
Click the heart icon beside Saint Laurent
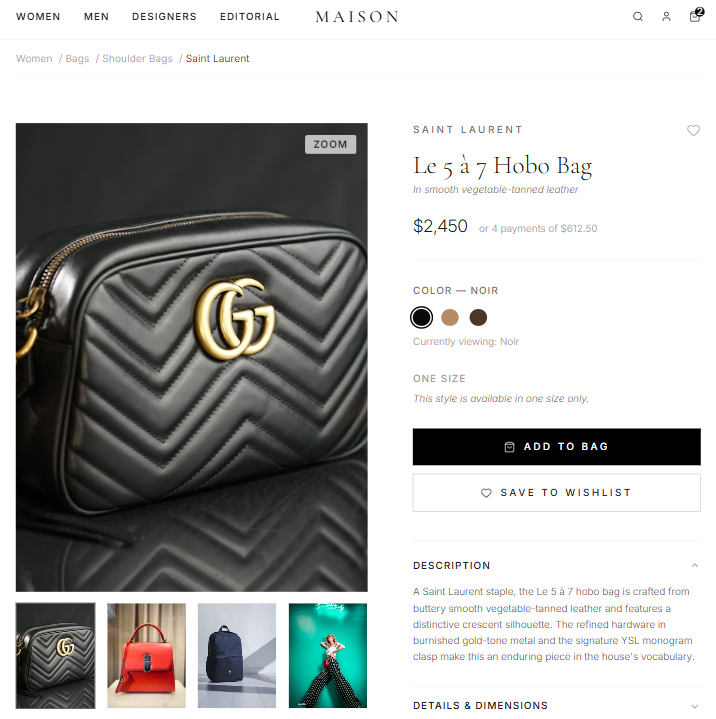click(693, 131)
